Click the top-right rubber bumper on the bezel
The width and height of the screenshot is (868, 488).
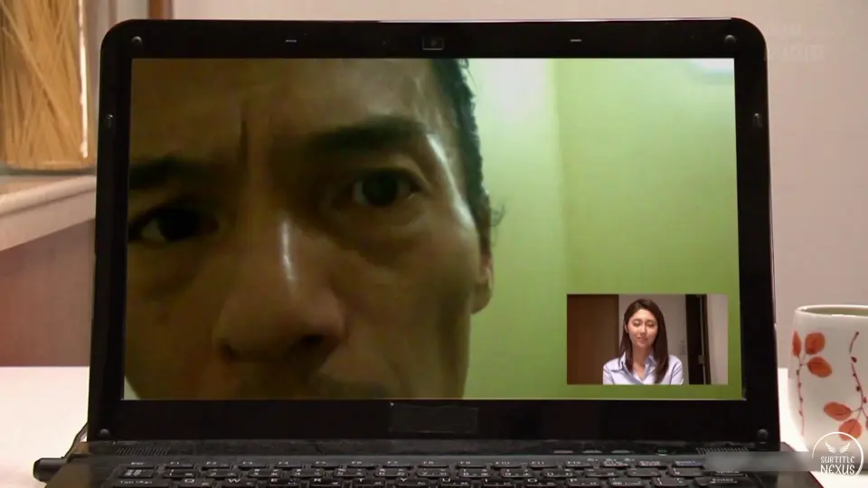[729, 41]
